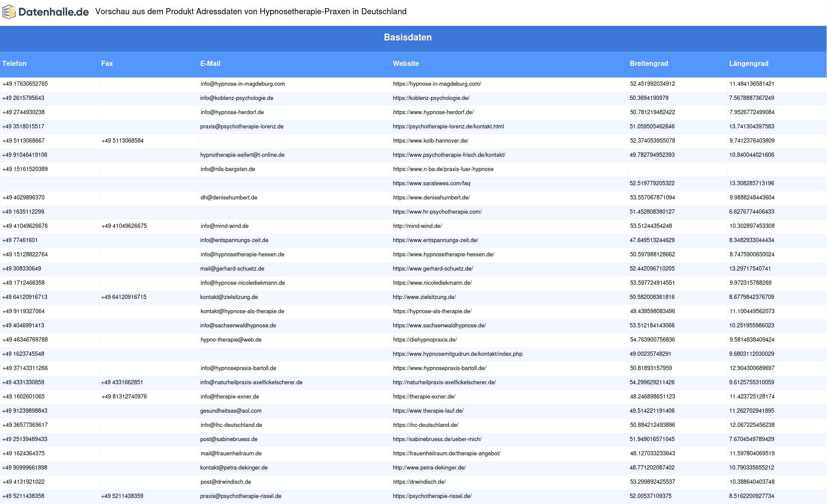Screen dimensions: 827x504
Task: Open https://koblenz-psychologie.de/ website entry
Action: [x=431, y=98]
